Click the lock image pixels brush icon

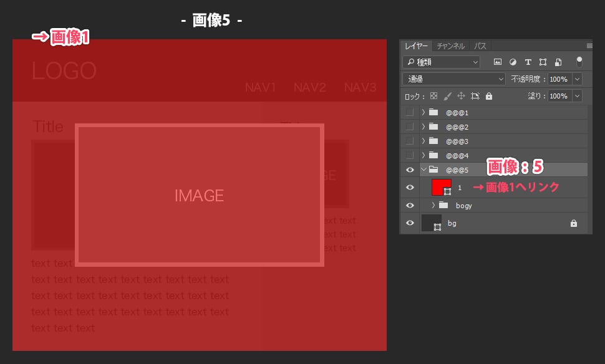pyautogui.click(x=447, y=97)
